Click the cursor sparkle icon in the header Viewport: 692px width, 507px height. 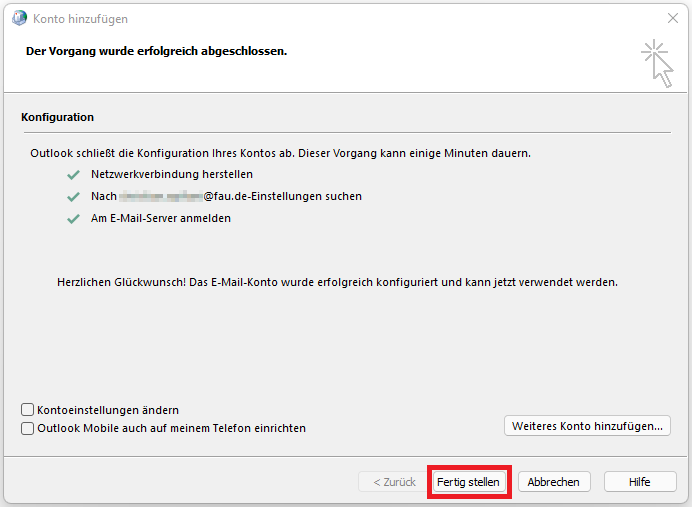pos(656,62)
